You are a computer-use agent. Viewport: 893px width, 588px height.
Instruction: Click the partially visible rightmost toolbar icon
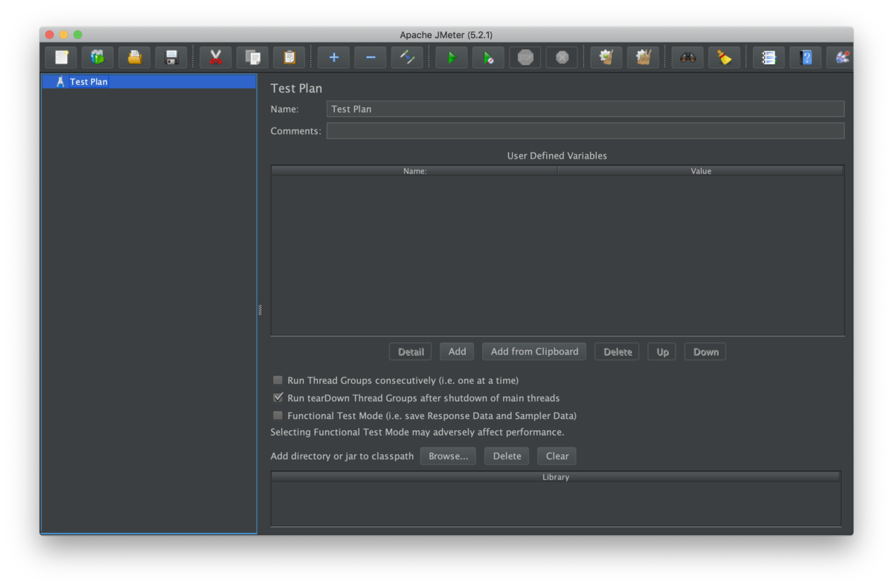point(841,57)
